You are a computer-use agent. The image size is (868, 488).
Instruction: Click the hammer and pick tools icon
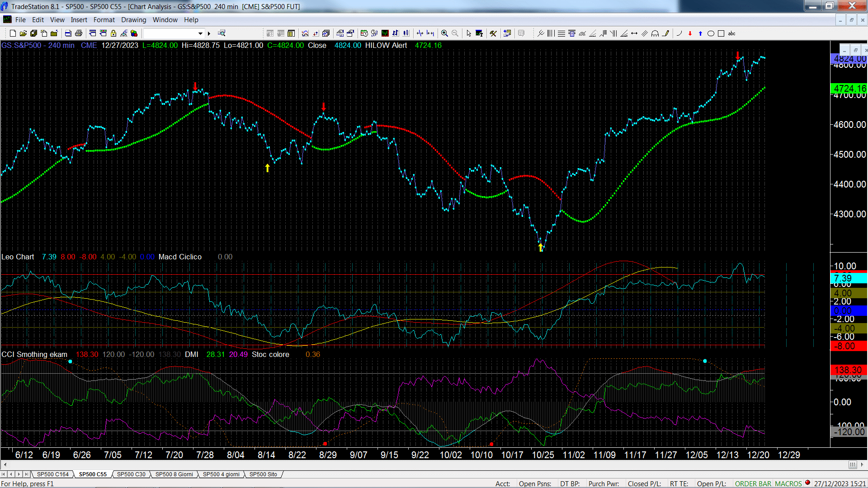(493, 33)
